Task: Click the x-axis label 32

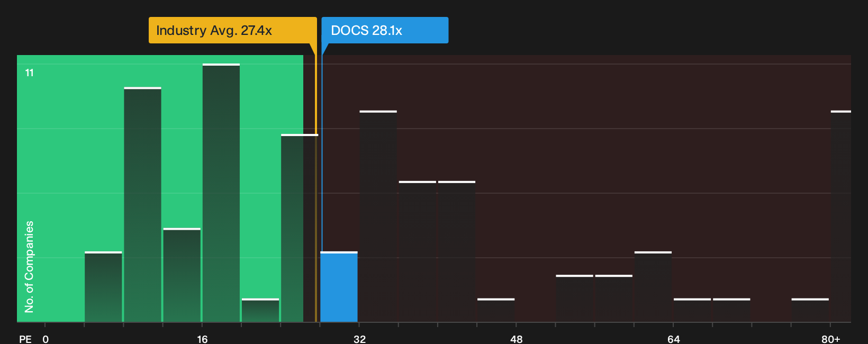Action: 359,339
